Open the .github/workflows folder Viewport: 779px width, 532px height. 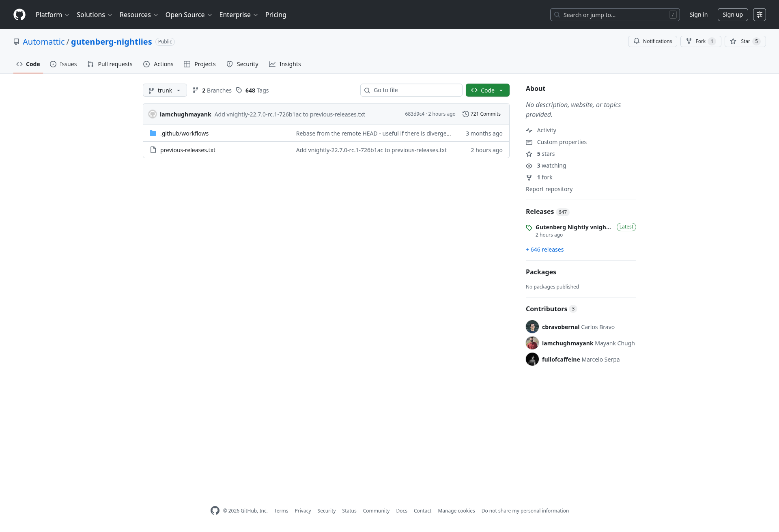(184, 134)
